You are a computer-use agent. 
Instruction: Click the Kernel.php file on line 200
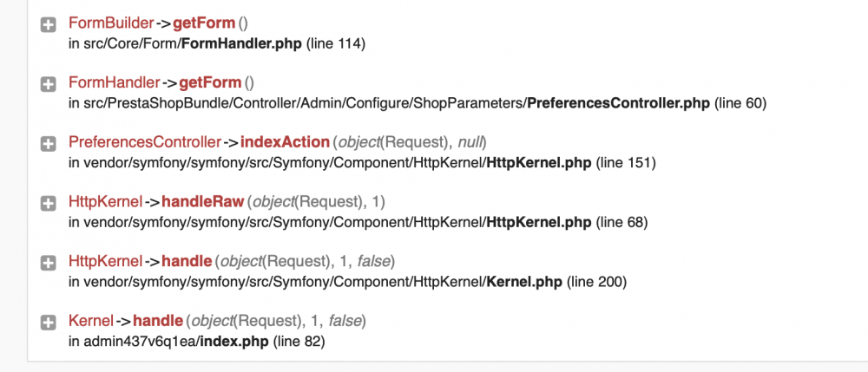(x=524, y=281)
